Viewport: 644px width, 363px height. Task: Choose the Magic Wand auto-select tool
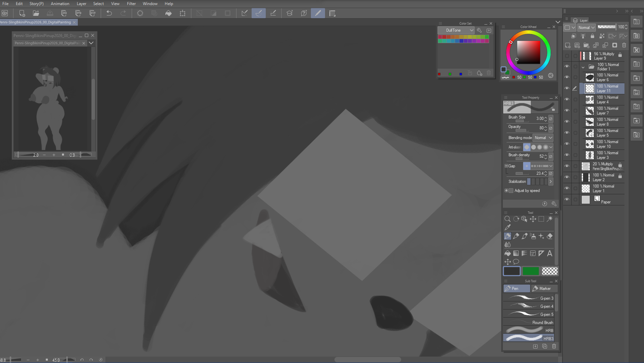(x=550, y=219)
